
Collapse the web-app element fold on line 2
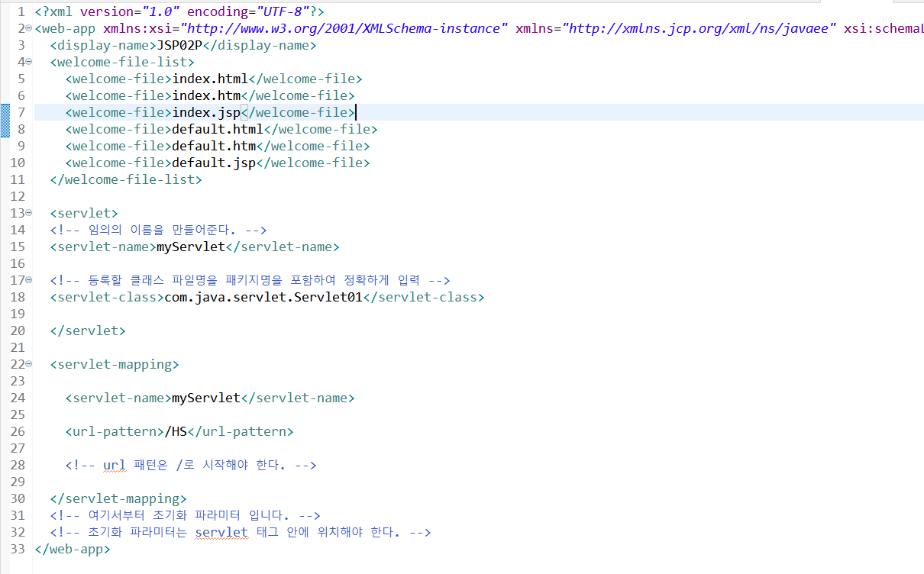point(28,29)
